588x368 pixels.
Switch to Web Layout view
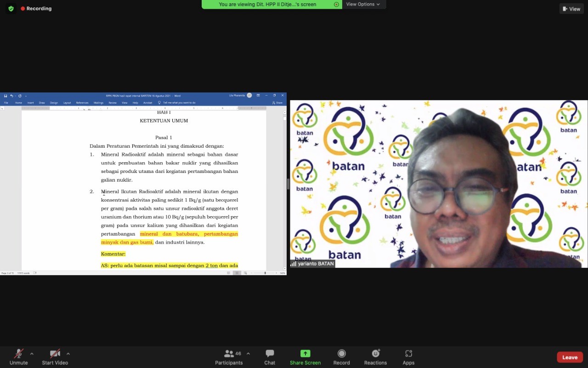pyautogui.click(x=245, y=273)
